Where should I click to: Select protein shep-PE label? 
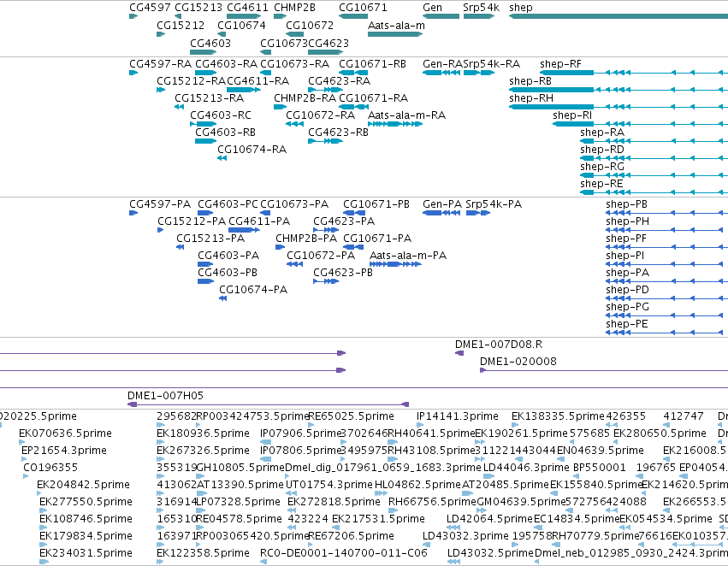click(626, 324)
